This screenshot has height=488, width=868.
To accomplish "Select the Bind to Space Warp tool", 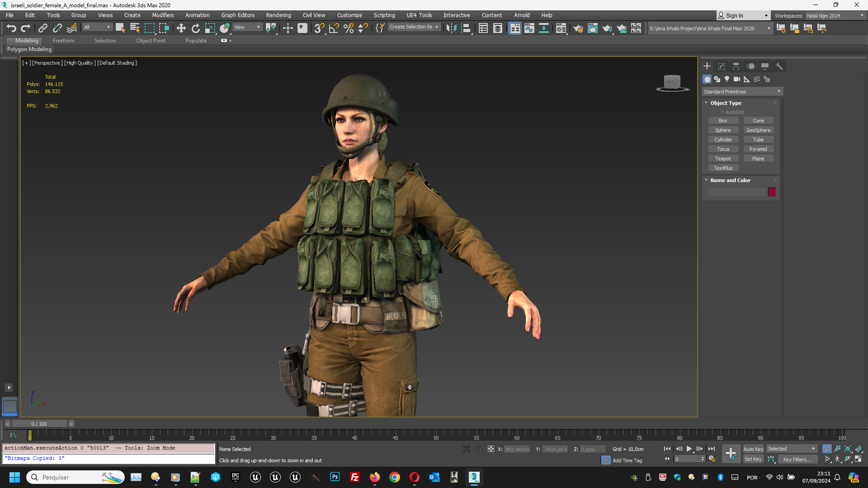I will coord(72,28).
